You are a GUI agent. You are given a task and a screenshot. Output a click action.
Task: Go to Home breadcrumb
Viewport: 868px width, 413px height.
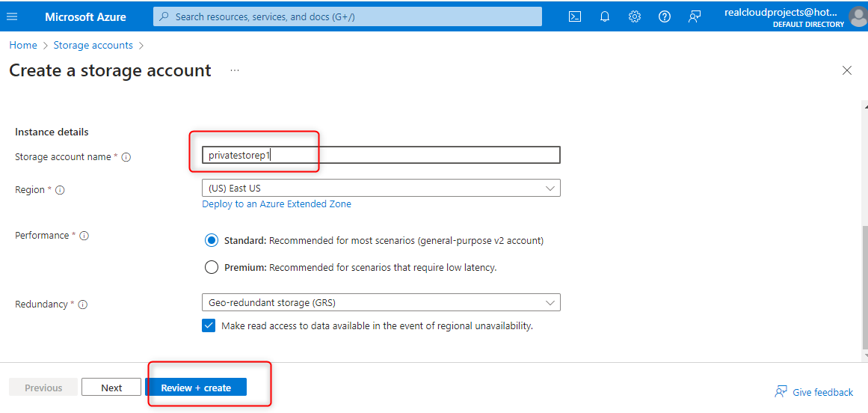[x=23, y=45]
